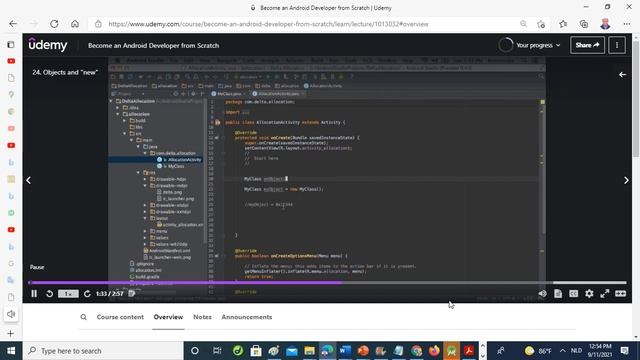
Task: Pause the lecture video
Action: (x=34, y=293)
